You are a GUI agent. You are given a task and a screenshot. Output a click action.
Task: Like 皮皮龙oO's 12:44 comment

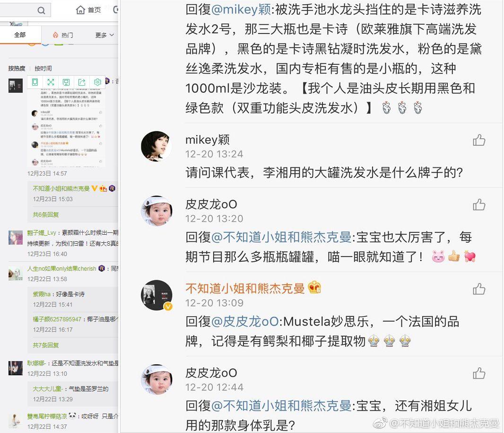point(479,373)
